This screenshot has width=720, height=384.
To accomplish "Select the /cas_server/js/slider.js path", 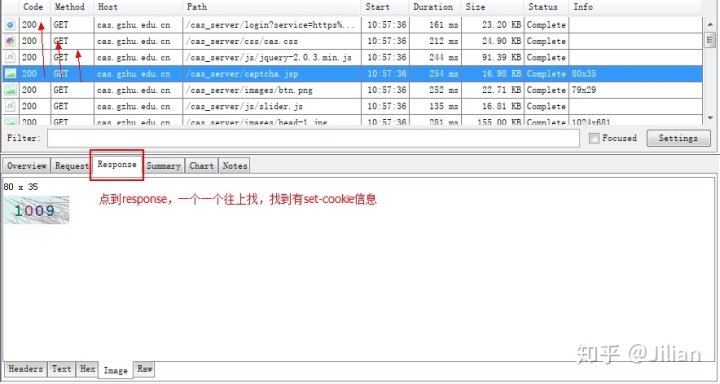I will (x=244, y=106).
